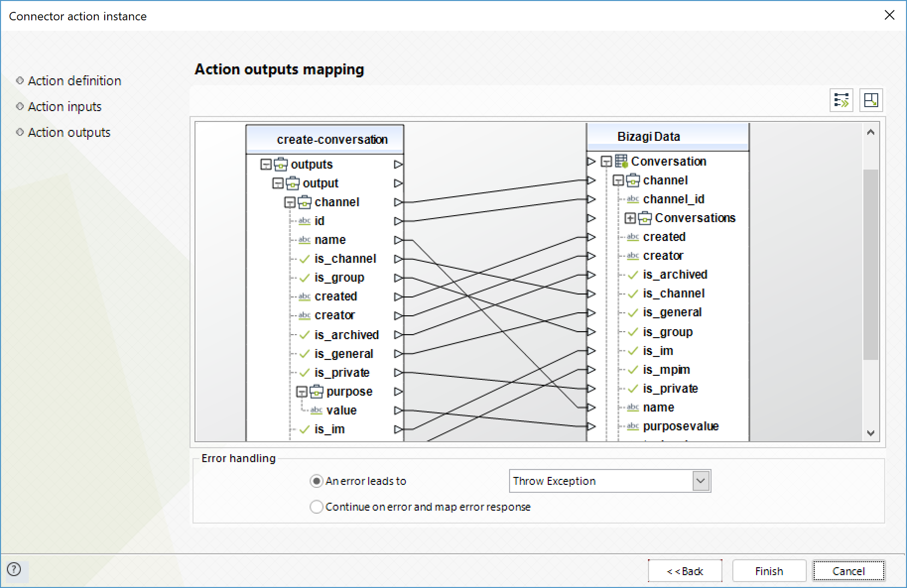Collapse the source channel node
The image size is (907, 588).
click(290, 202)
